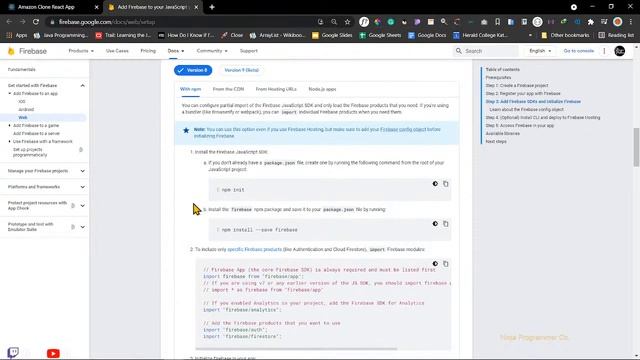Click the Firebase search field
Viewport: 640px width, 360px height.
click(x=485, y=51)
